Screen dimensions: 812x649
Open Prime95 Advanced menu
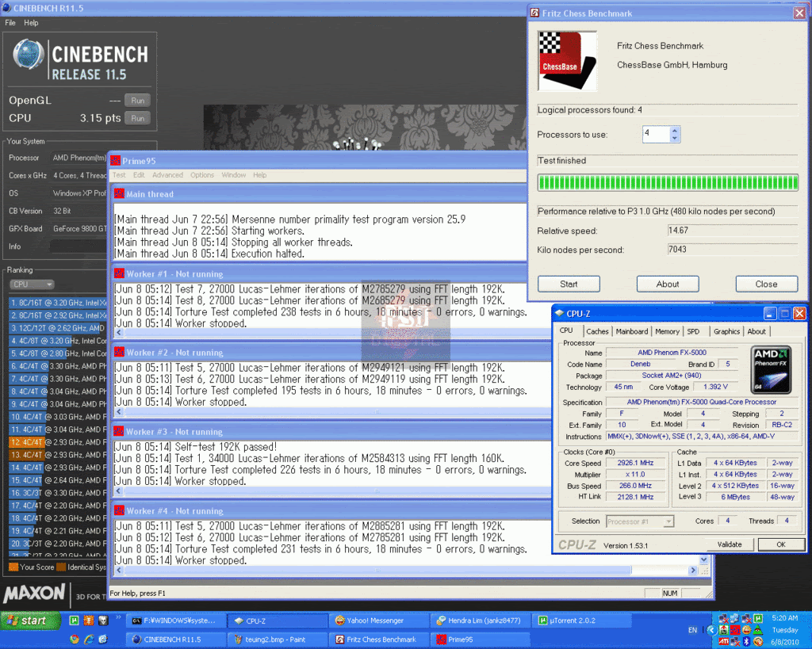click(x=168, y=175)
